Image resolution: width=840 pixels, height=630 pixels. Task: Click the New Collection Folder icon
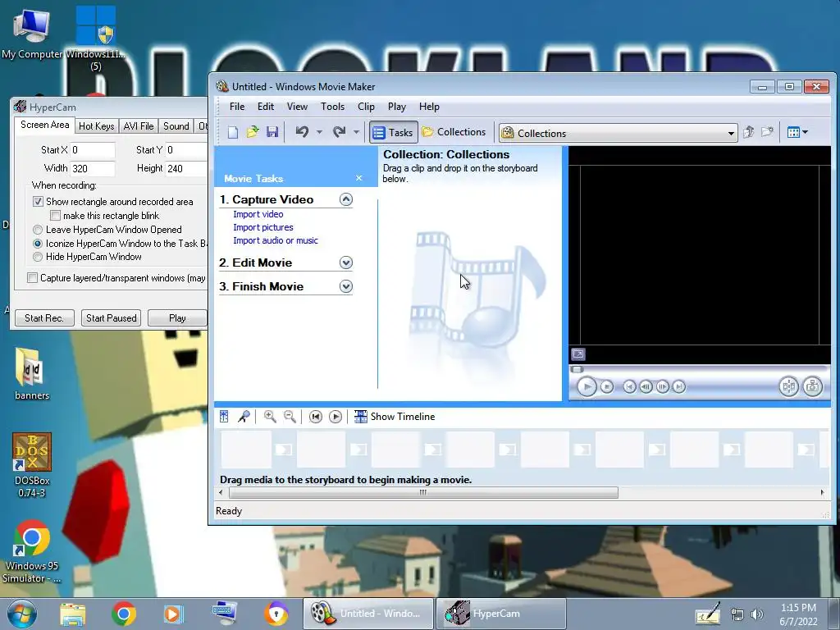[x=767, y=132]
